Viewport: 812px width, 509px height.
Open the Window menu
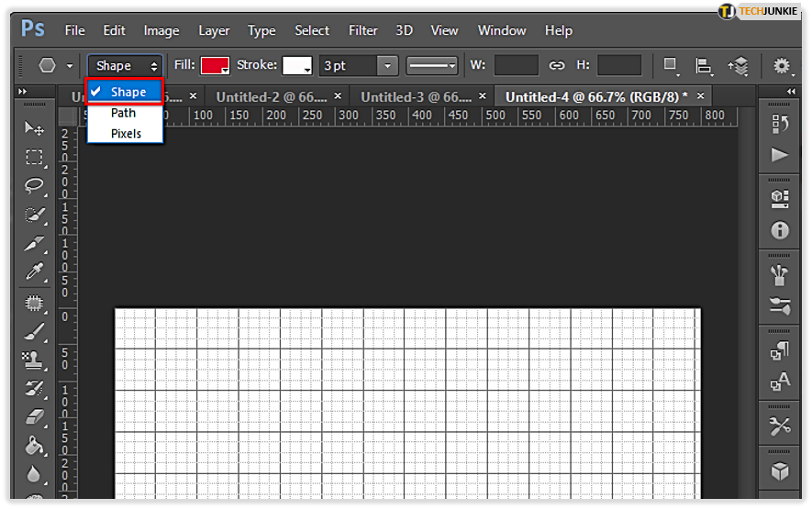tap(502, 30)
